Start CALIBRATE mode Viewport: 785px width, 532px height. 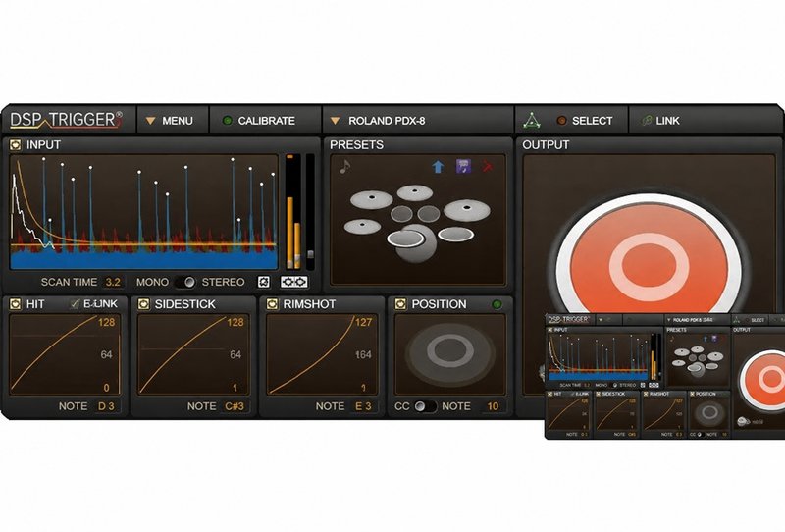(259, 121)
